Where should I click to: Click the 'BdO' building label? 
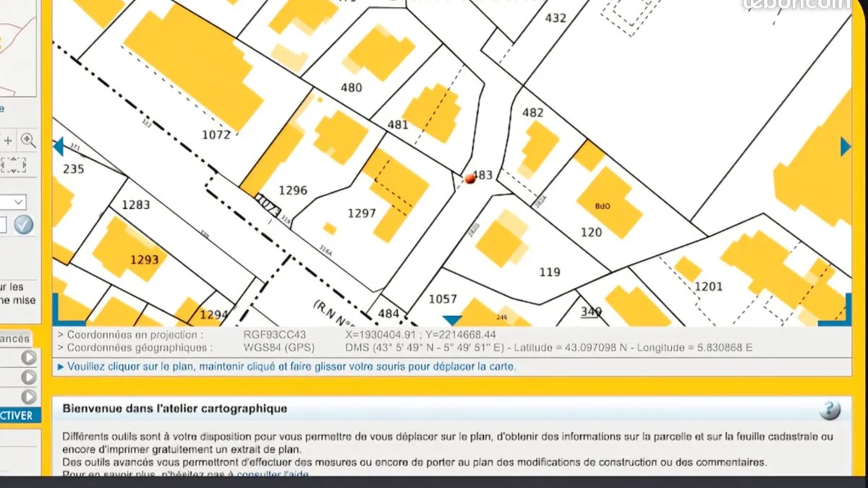[603, 206]
